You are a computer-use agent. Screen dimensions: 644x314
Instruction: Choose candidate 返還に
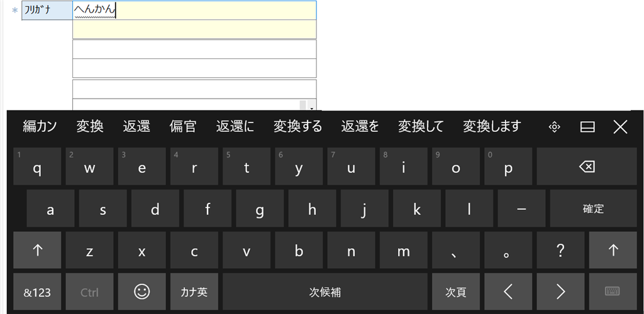tap(235, 126)
